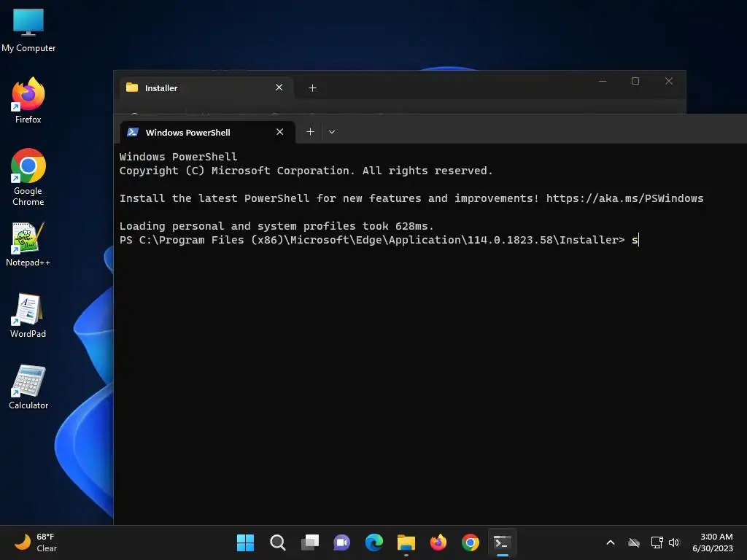Maximize the File Explorer window
747x560 pixels.
pos(635,81)
